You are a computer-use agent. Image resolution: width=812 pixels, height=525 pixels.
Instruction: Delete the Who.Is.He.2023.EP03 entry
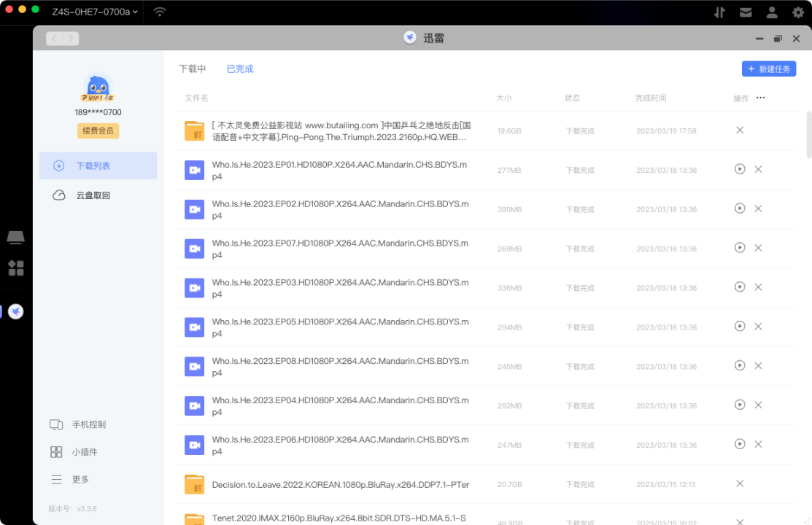[758, 287]
